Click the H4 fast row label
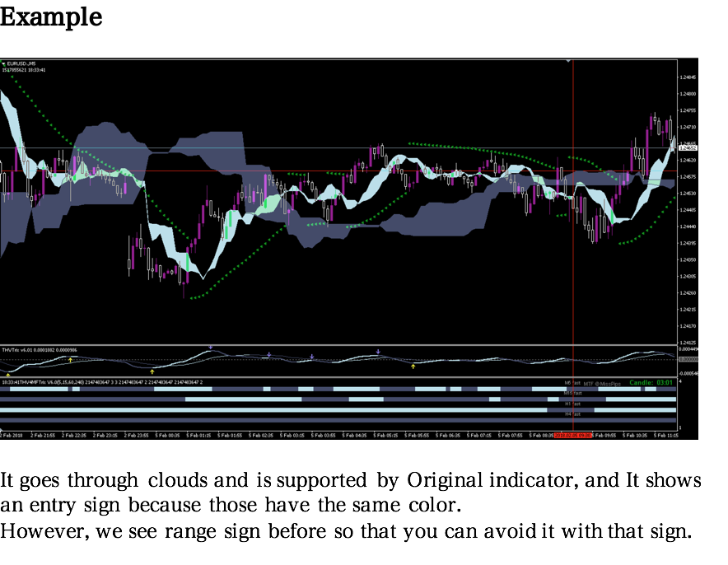The width and height of the screenshot is (728, 565). click(572, 414)
